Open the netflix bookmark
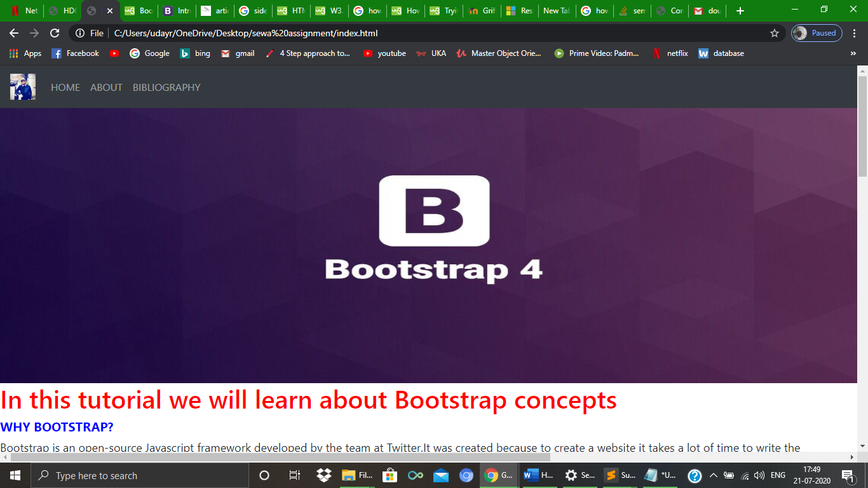Image resolution: width=868 pixels, height=488 pixels. point(670,53)
